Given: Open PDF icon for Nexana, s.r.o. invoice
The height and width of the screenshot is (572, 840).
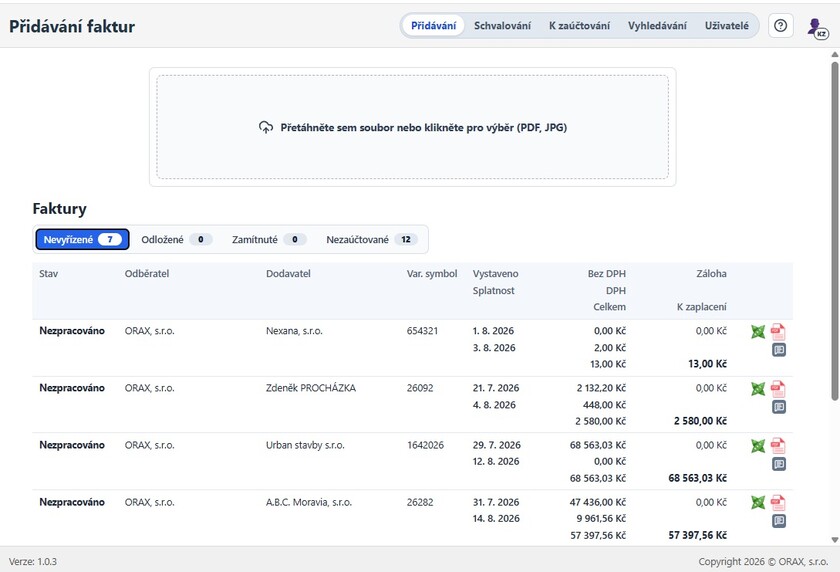Looking at the screenshot, I should coord(778,332).
